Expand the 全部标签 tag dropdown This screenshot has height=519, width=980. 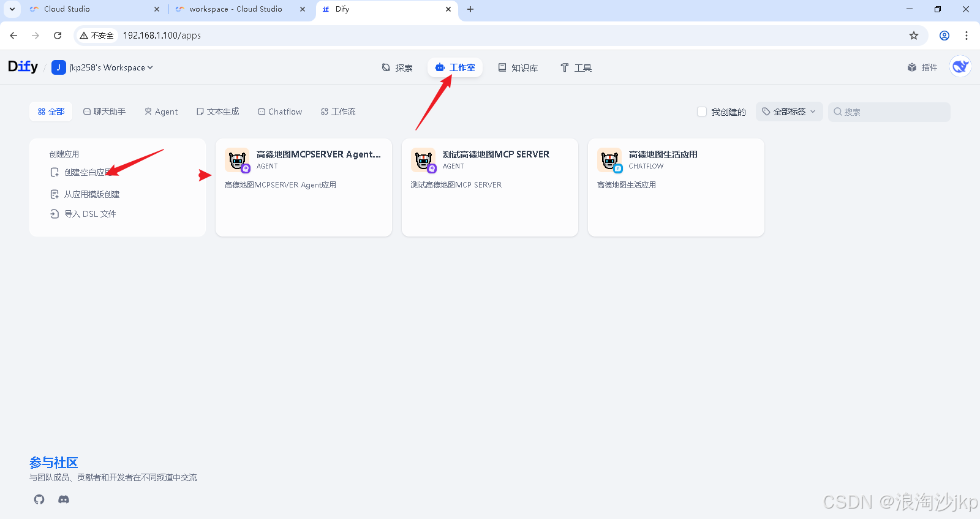pos(789,112)
